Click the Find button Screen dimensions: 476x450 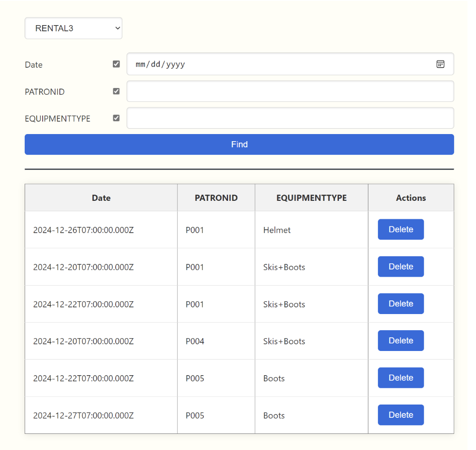pyautogui.click(x=239, y=144)
